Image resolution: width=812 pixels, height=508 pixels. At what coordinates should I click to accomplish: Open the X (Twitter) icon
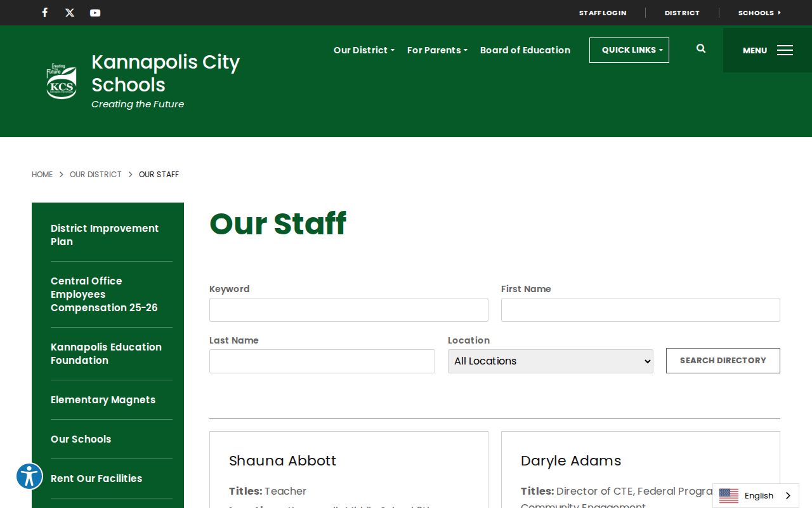pos(70,13)
